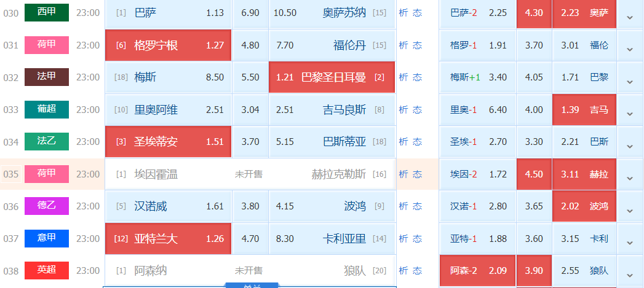The image size is (644, 288).
Task: Select handicap draw 3.90 in row 038
Action: (x=534, y=271)
